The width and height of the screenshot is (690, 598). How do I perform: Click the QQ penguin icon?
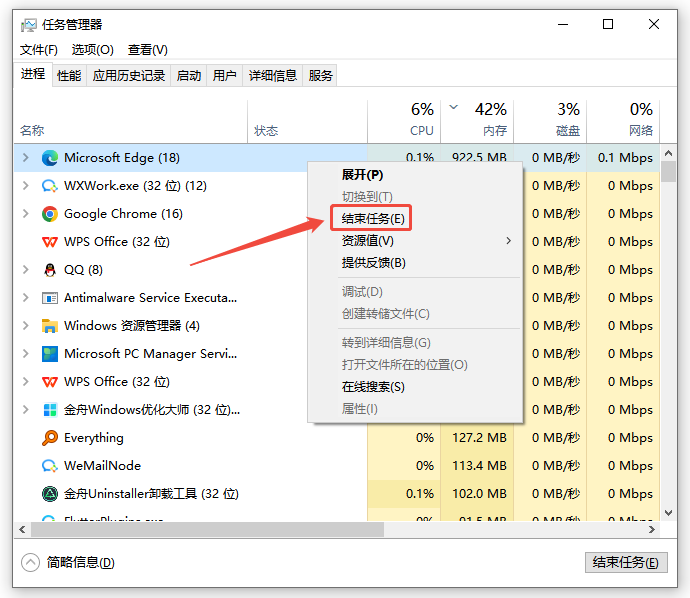(x=50, y=270)
